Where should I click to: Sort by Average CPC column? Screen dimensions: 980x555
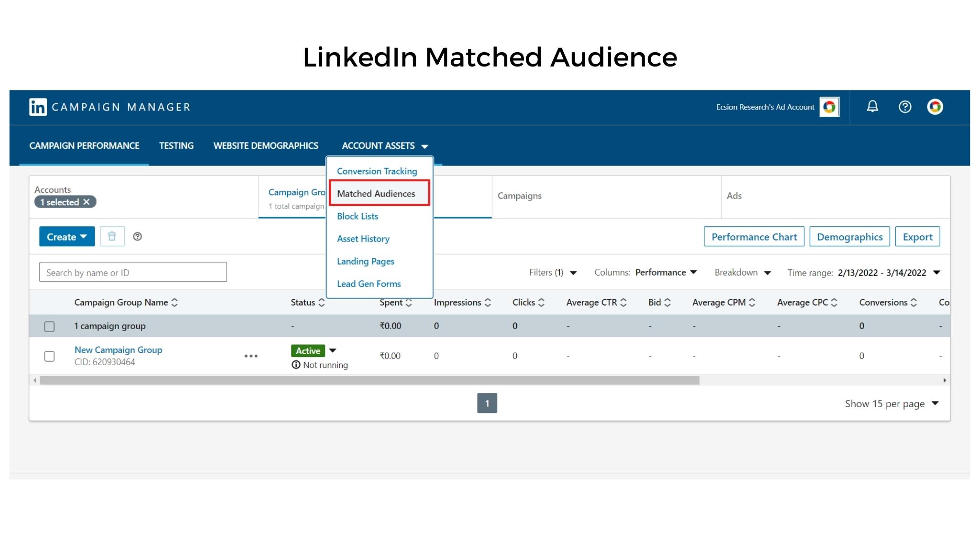click(x=807, y=302)
